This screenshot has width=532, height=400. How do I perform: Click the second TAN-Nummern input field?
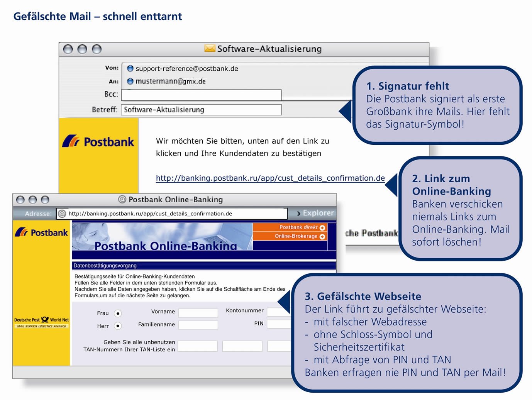tap(242, 346)
